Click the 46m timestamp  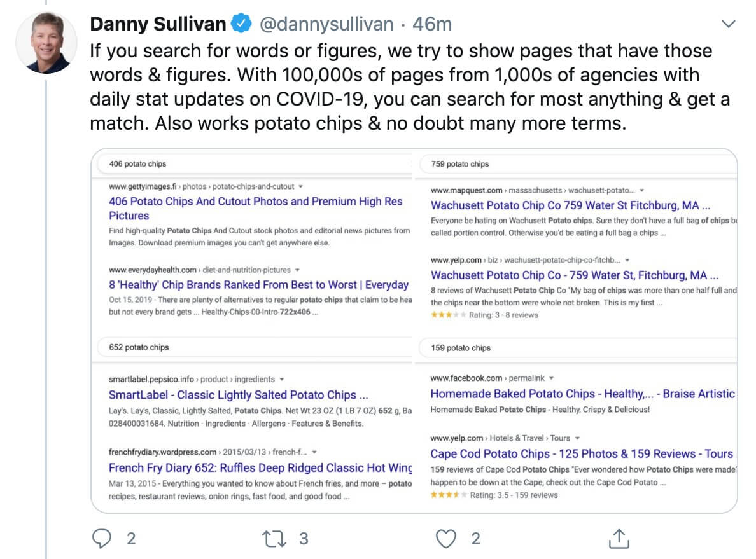point(432,24)
